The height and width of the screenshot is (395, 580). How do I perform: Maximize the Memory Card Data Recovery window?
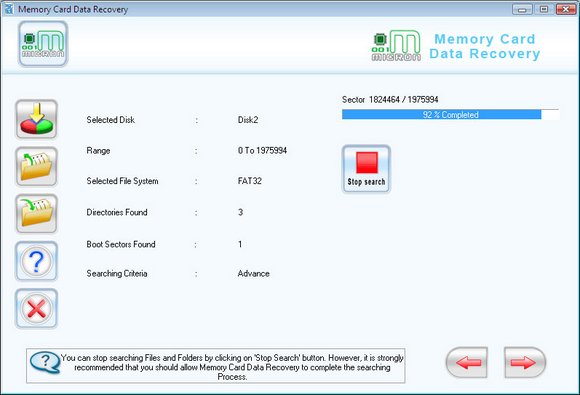pyautogui.click(x=544, y=9)
